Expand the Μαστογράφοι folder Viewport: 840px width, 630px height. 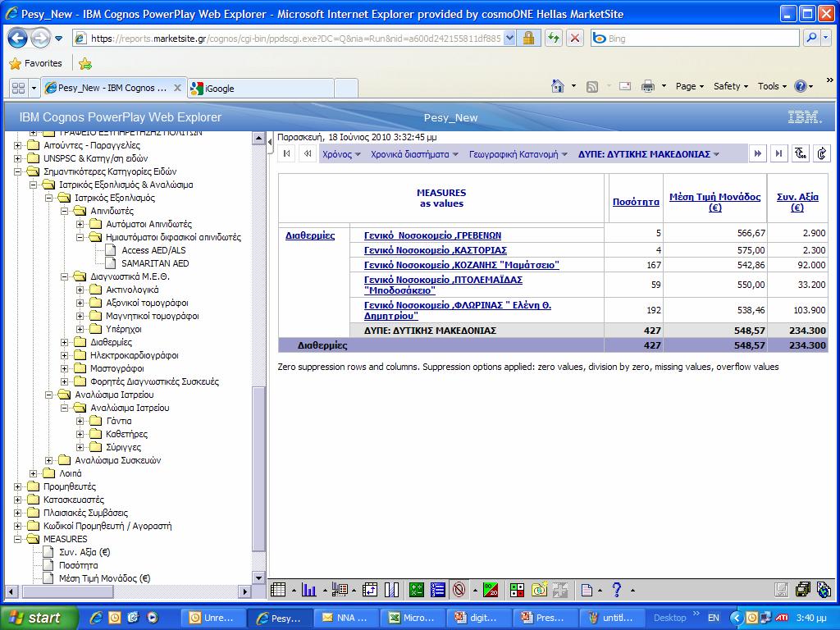pyautogui.click(x=64, y=368)
